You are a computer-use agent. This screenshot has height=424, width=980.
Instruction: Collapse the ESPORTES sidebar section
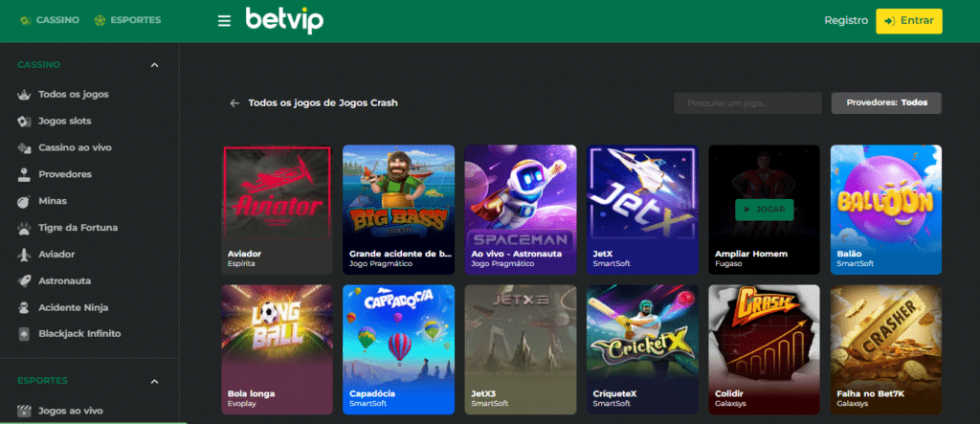(155, 382)
